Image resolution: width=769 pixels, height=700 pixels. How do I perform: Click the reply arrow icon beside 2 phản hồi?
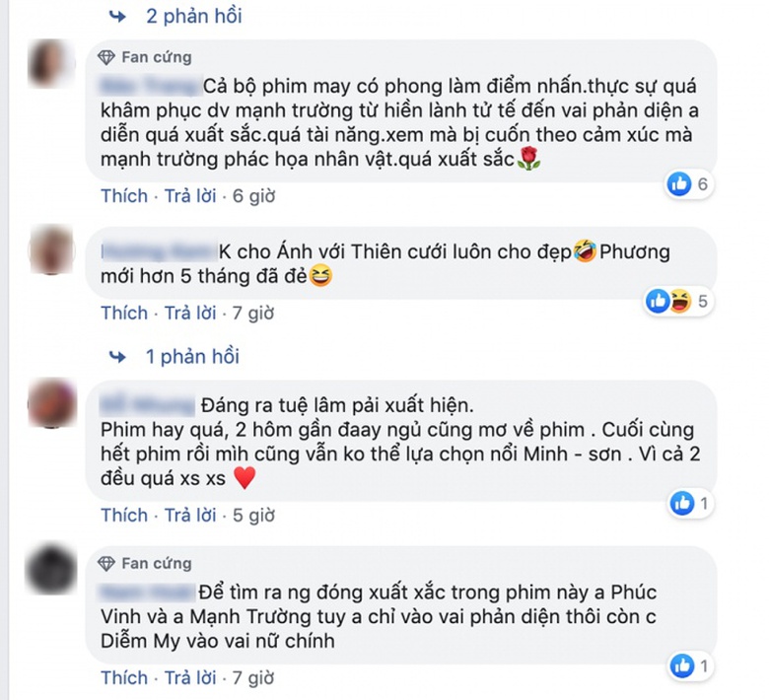pos(117,17)
